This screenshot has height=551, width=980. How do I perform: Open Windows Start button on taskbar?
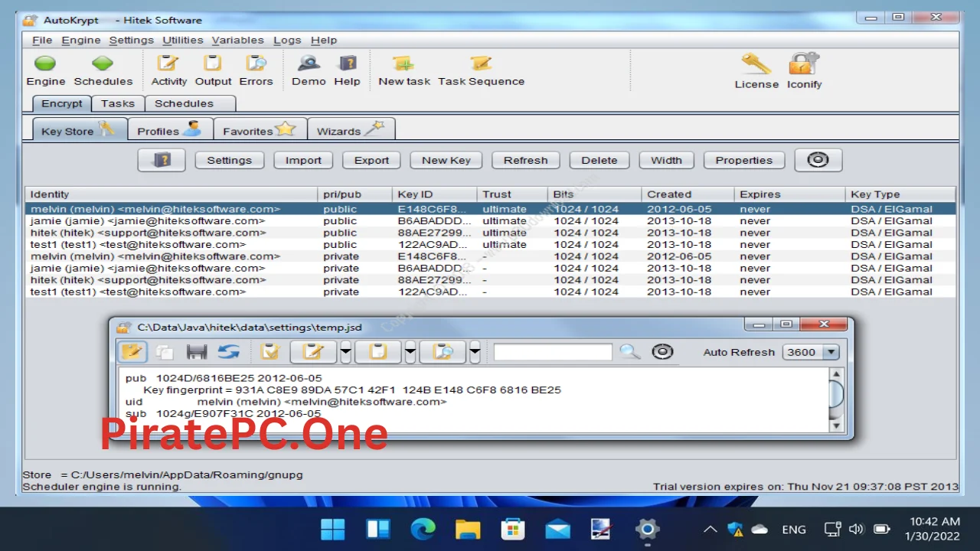tap(332, 529)
